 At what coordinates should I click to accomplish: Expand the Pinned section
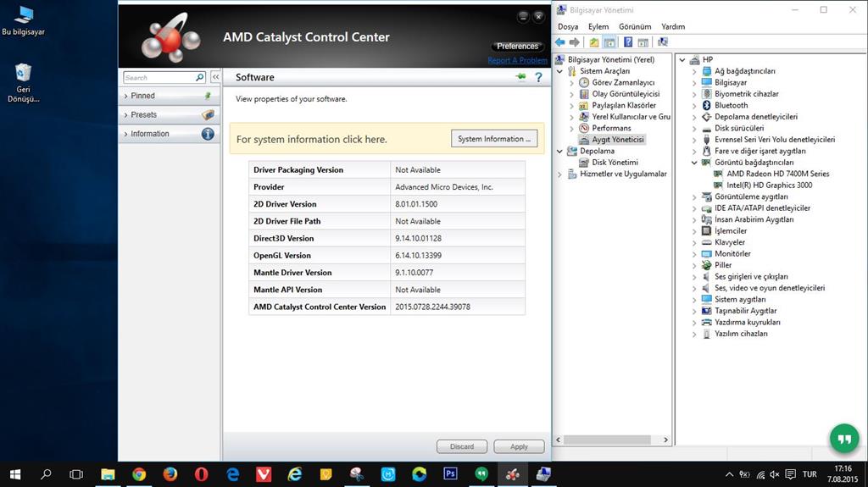tap(169, 96)
